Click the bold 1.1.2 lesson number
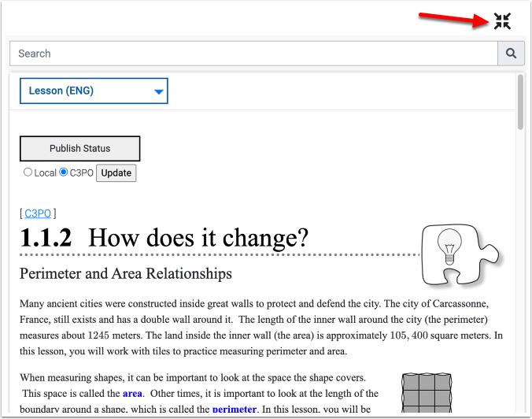The height and width of the screenshot is (419, 532). (46, 237)
